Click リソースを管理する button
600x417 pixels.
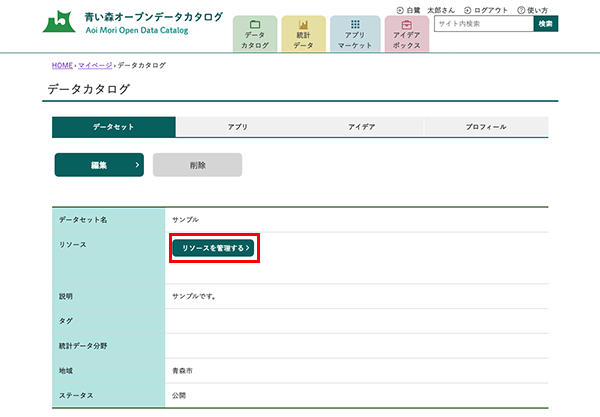tap(213, 248)
